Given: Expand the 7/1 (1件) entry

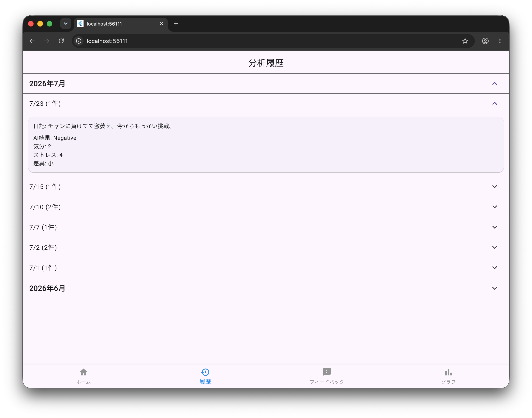Looking at the screenshot, I should [x=494, y=268].
